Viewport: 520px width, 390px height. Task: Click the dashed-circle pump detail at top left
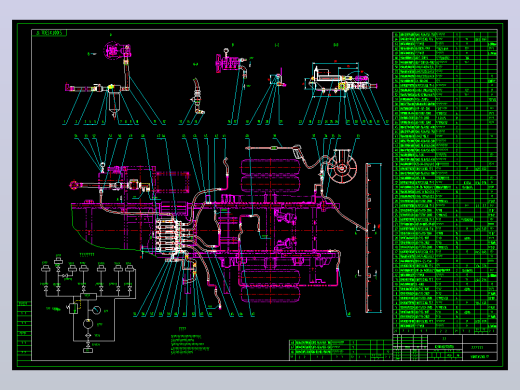tap(116, 51)
